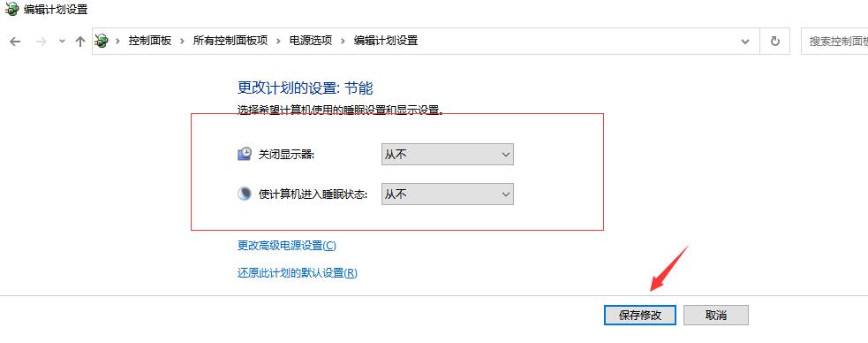This screenshot has width=868, height=343.
Task: Select 控制面板 in the breadcrumb
Action: [x=150, y=41]
